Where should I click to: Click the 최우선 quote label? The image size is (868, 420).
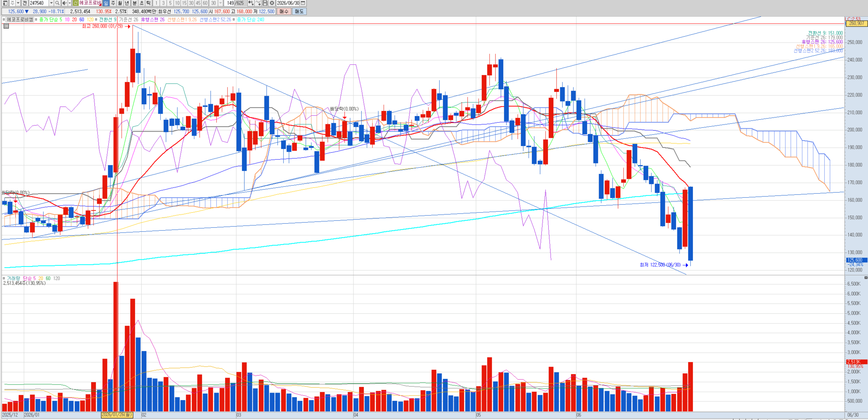[164, 11]
